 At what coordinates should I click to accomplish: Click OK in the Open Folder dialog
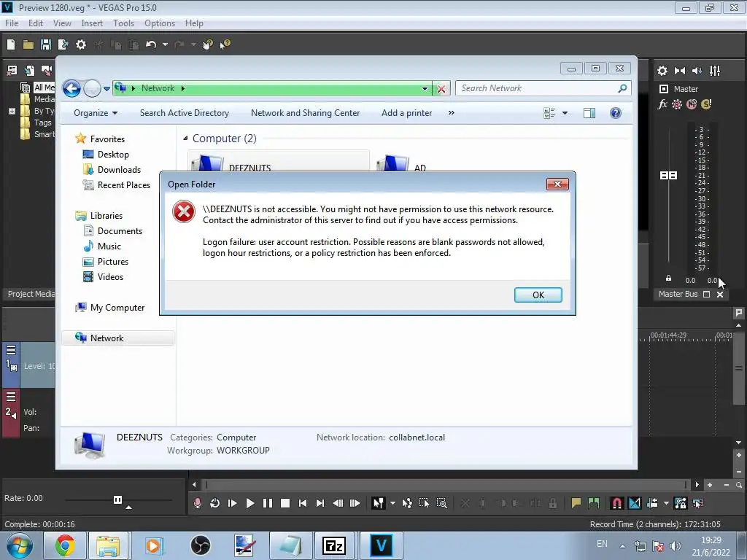538,295
